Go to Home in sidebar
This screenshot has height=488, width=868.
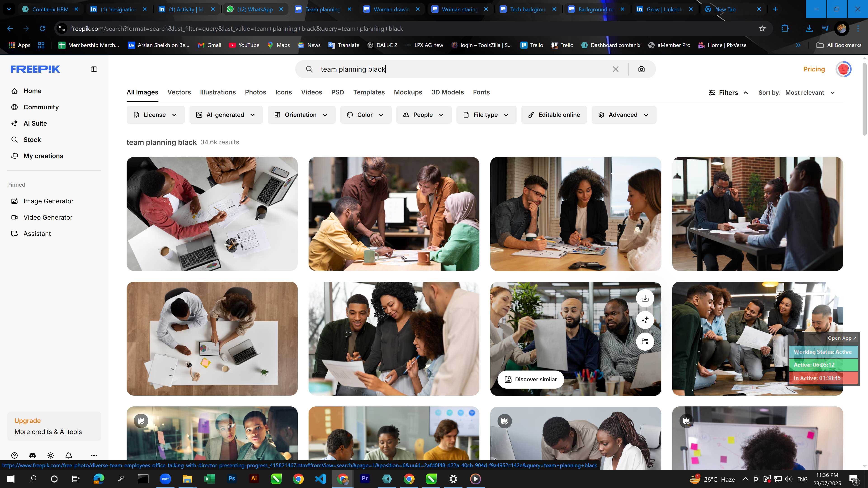tap(32, 91)
